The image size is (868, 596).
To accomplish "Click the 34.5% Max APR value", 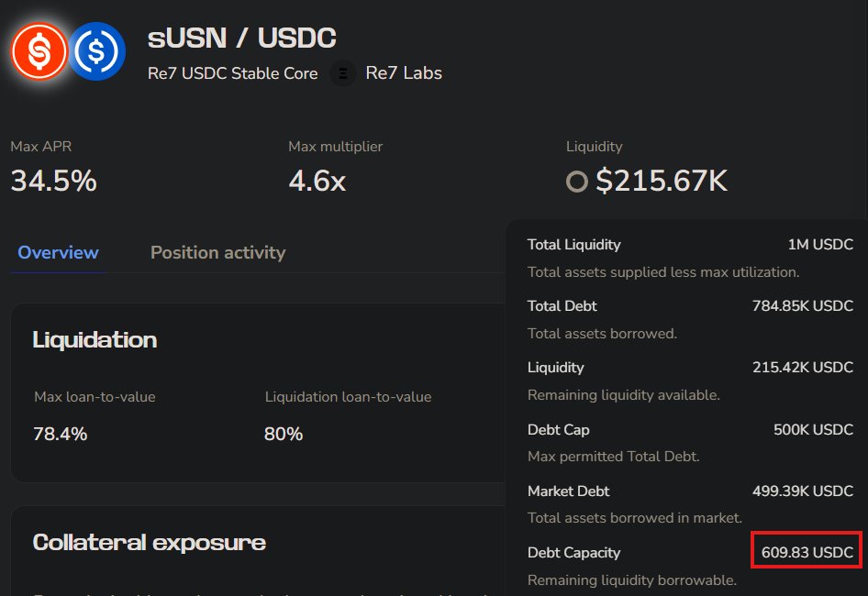I will tap(54, 181).
